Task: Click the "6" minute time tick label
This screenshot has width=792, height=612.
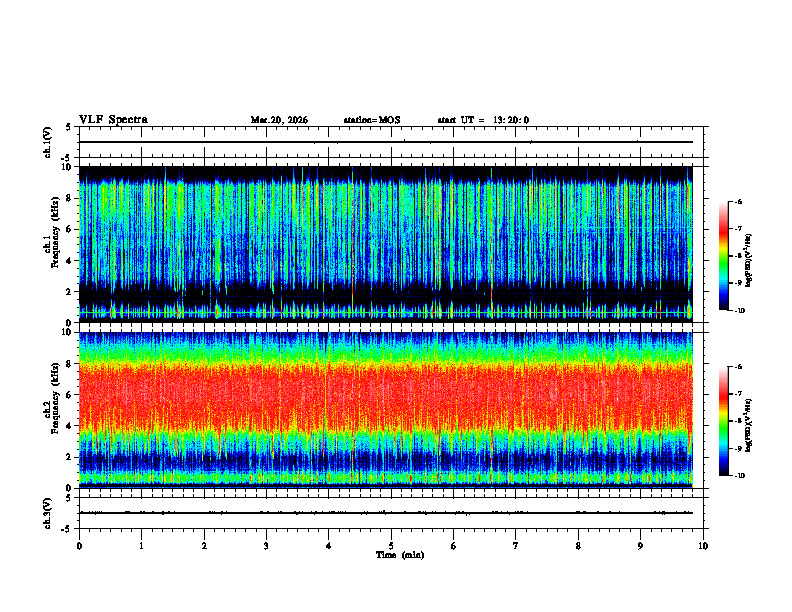Action: (454, 546)
